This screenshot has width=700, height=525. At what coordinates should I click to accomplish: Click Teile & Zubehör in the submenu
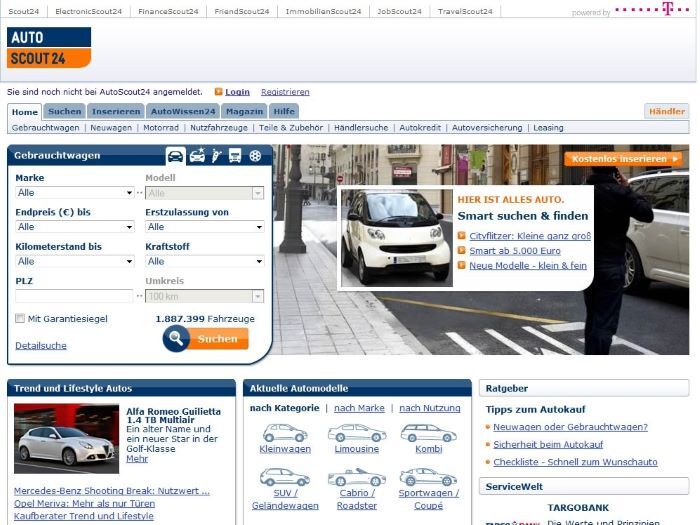pos(291,128)
